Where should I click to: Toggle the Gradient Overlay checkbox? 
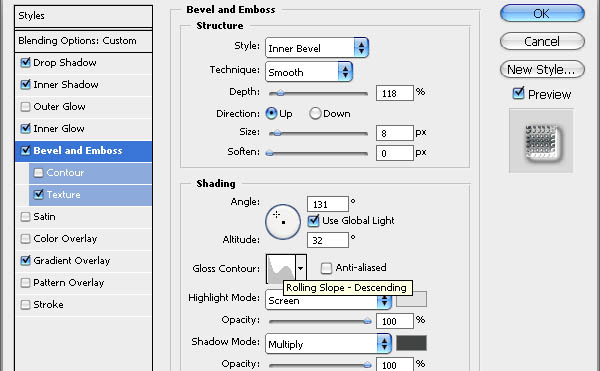[x=25, y=260]
